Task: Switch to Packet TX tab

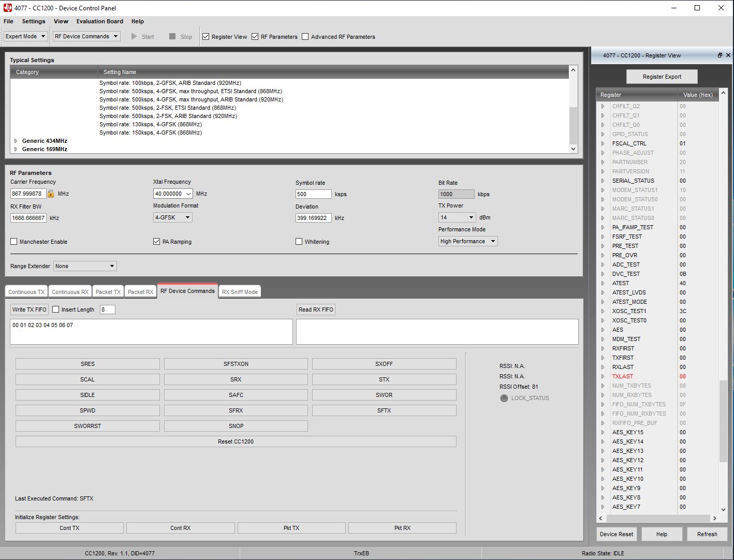Action: (108, 292)
